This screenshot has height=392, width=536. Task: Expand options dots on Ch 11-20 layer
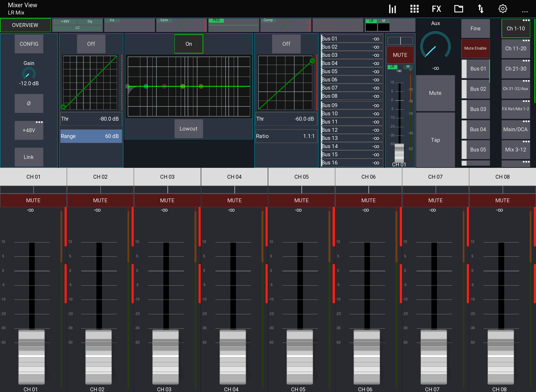click(x=526, y=40)
